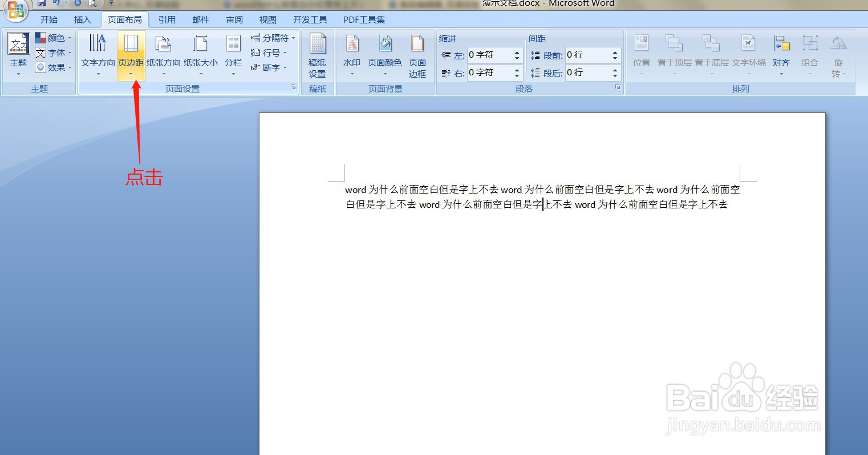Adjust the 段后 spacing spinner arrows

(x=615, y=73)
